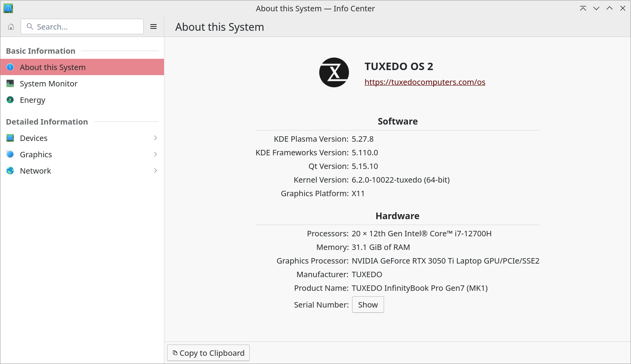The image size is (631, 364).
Task: Click the memory value 31.1 GiB of RAM
Action: [381, 247]
